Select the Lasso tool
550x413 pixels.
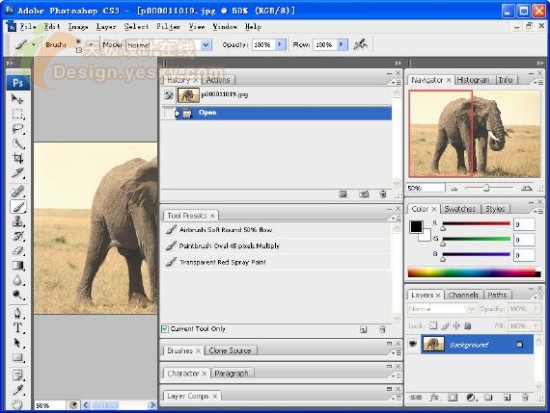click(x=17, y=129)
